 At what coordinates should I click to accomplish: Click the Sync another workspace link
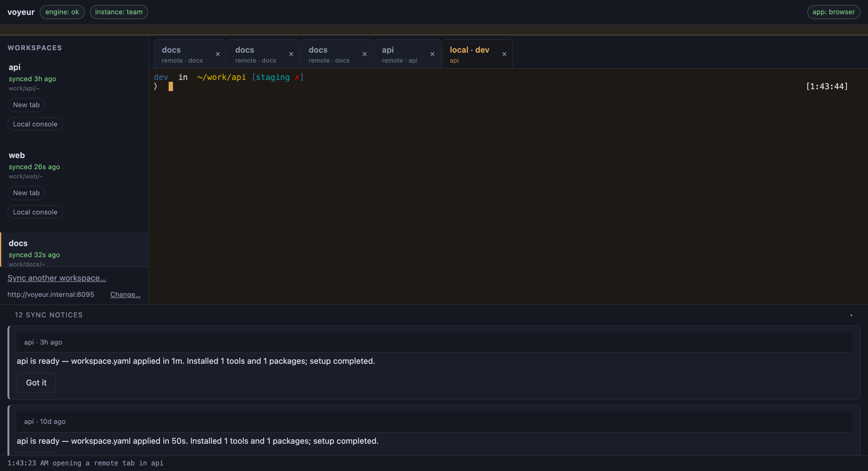[x=57, y=278]
